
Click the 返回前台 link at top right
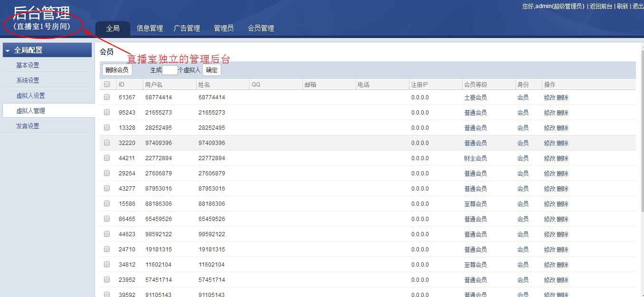pos(601,6)
